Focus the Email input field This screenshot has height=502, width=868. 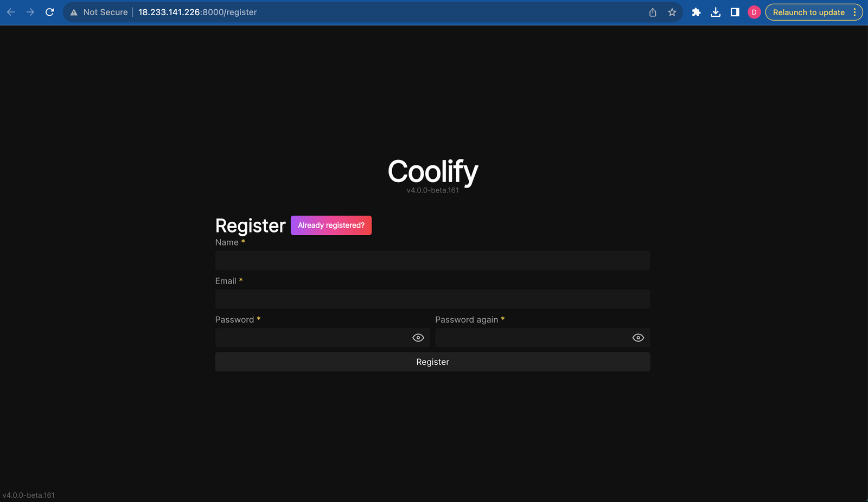[432, 299]
